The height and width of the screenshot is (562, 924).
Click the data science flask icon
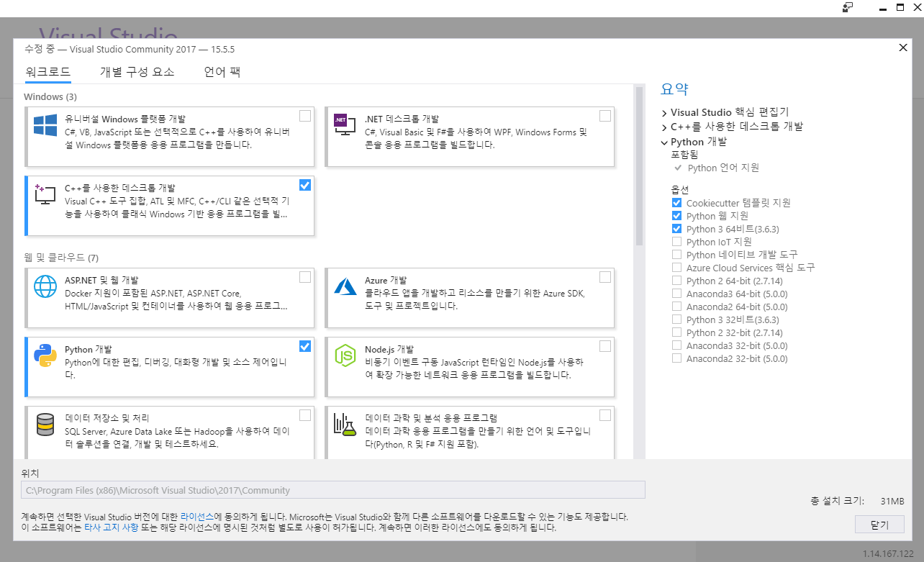(x=345, y=425)
